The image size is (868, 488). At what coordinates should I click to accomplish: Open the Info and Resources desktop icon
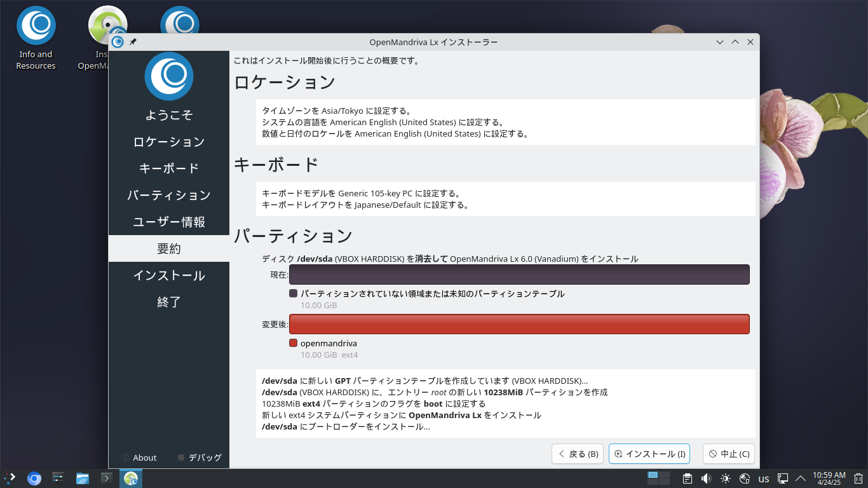click(x=36, y=38)
